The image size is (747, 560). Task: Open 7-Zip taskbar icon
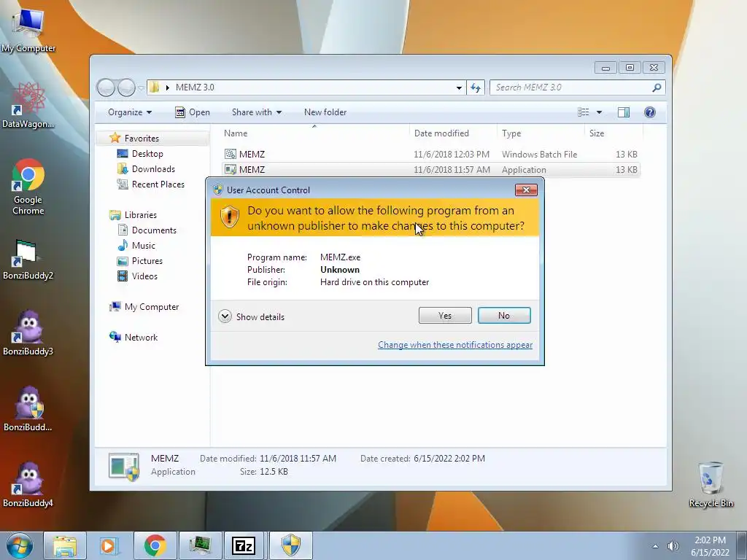(x=244, y=545)
